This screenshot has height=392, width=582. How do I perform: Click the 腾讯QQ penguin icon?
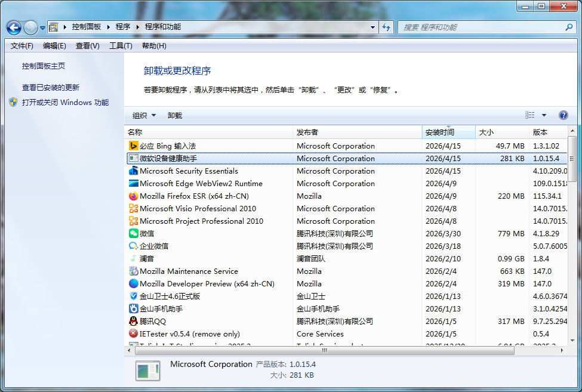[134, 322]
